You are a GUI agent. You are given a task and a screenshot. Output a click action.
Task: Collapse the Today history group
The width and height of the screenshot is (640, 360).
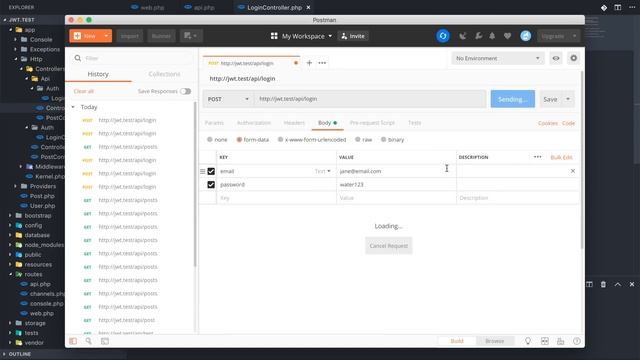pyautogui.click(x=73, y=107)
